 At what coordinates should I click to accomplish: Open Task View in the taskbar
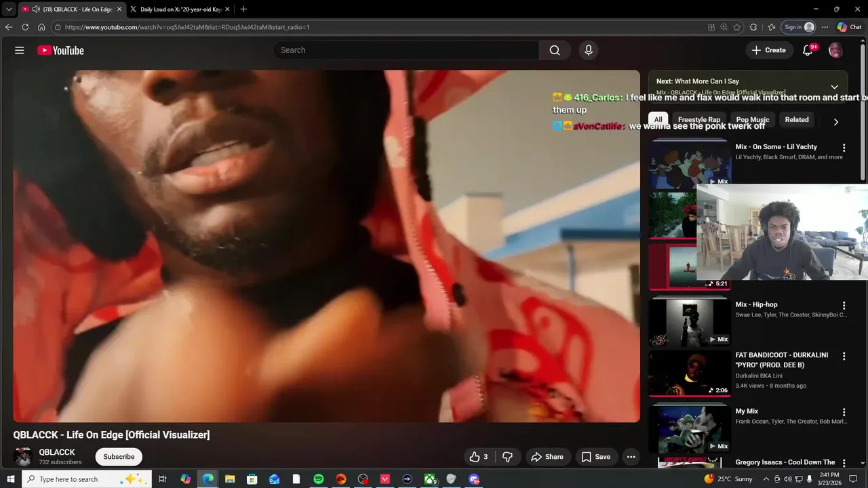[x=163, y=479]
